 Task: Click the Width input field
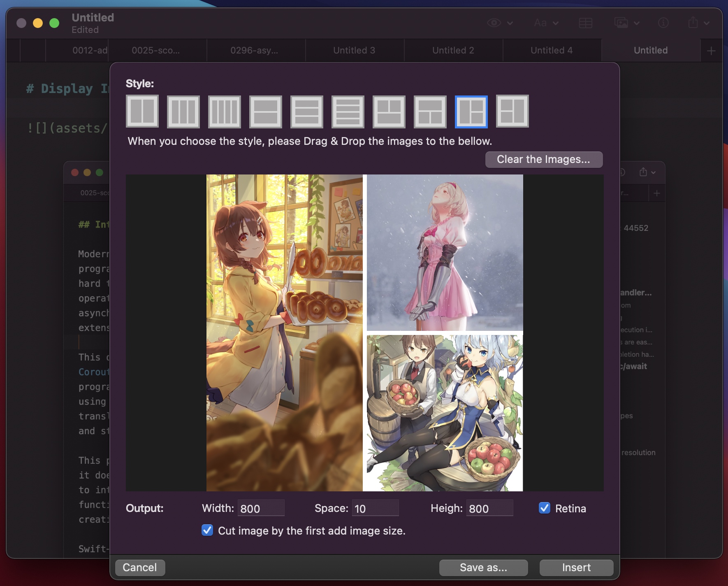tap(261, 508)
